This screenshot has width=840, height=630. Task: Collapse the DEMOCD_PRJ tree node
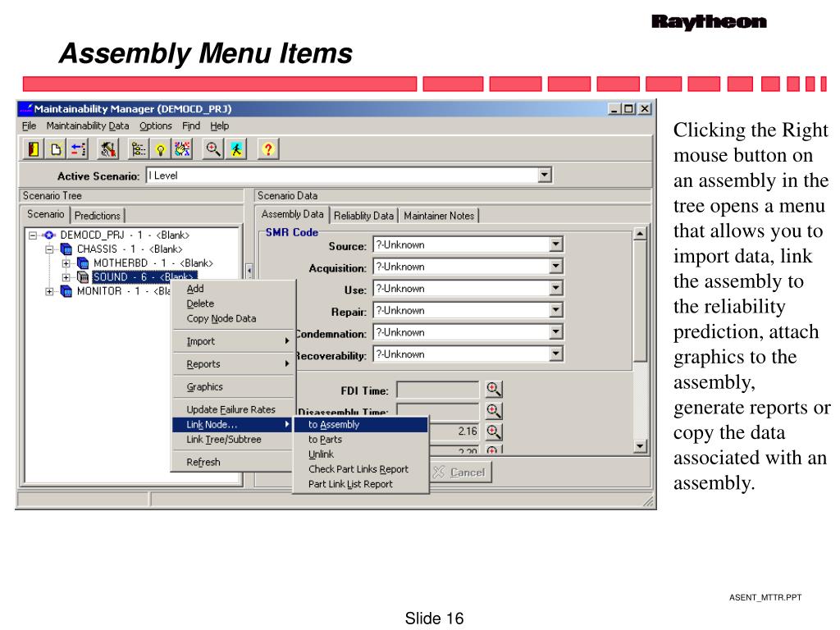tap(33, 235)
